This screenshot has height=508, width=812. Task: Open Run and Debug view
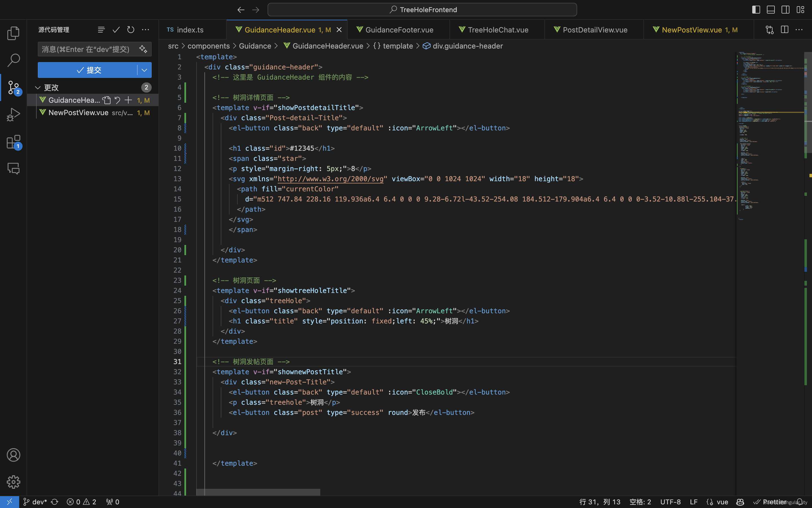pos(14,115)
